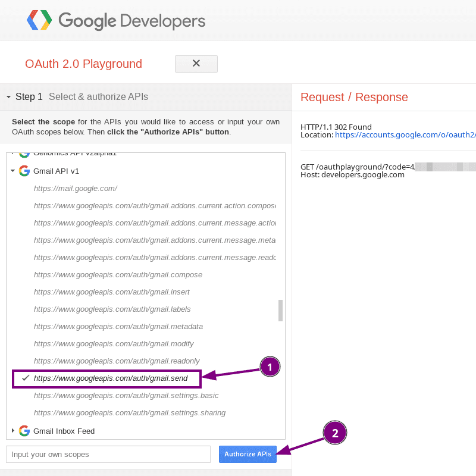Click the OAuth 2.0 Playground title
Image resolution: width=476 pixels, height=476 pixels.
(83, 64)
